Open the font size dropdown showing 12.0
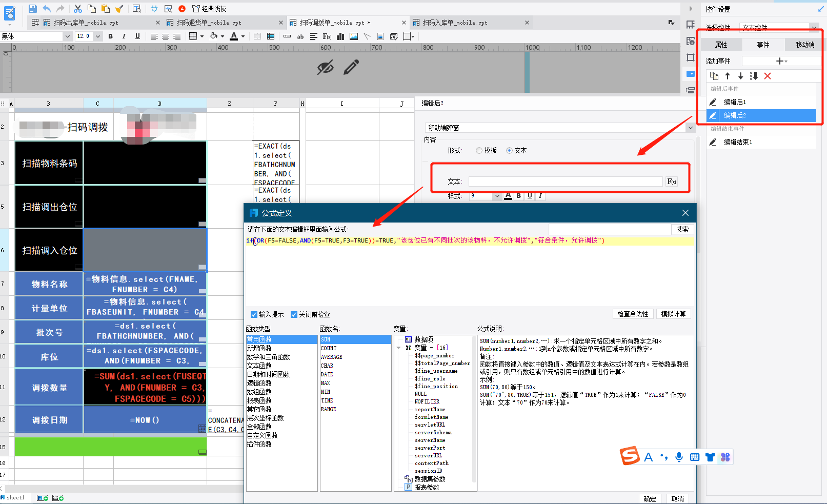The height and width of the screenshot is (504, 827). tap(98, 36)
